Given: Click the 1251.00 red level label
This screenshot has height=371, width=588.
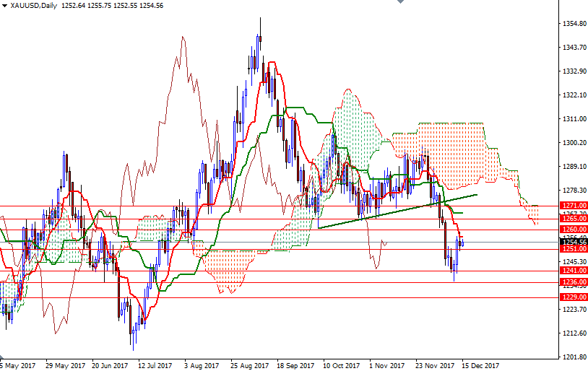Looking at the screenshot, I should coord(572,248).
